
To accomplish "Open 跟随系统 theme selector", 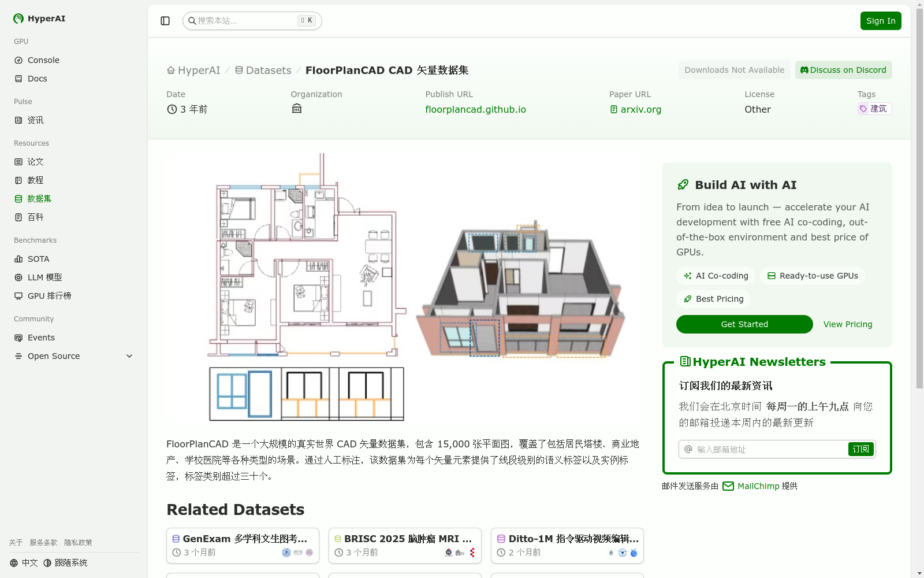I will coord(65,563).
